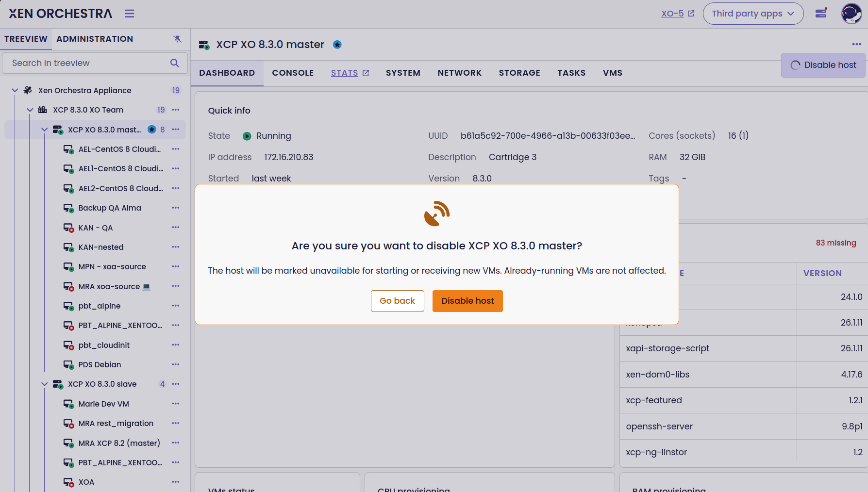The image size is (868, 492).
Task: Click the master host star badge in header
Action: [x=337, y=45]
